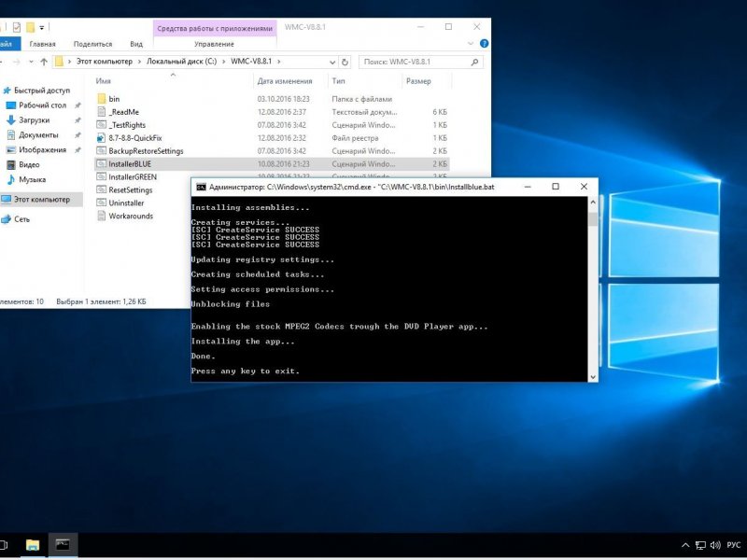Select Этот компьютер in the navigation pane

point(41,200)
